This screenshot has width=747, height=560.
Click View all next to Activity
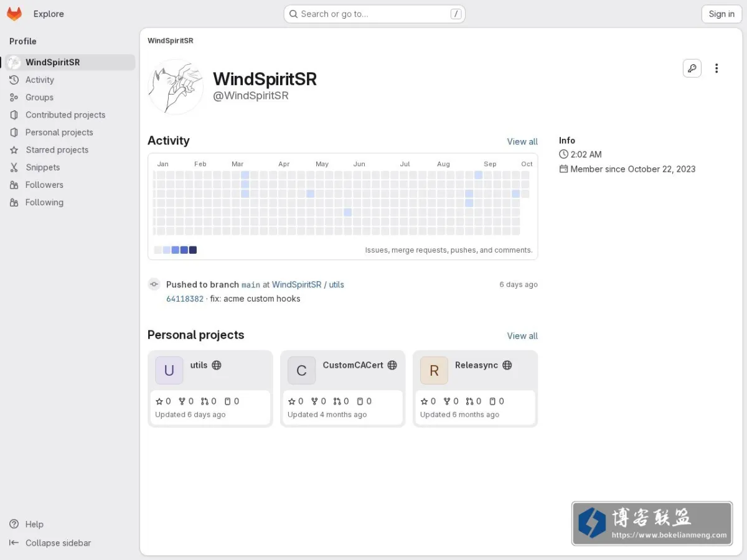(x=522, y=142)
